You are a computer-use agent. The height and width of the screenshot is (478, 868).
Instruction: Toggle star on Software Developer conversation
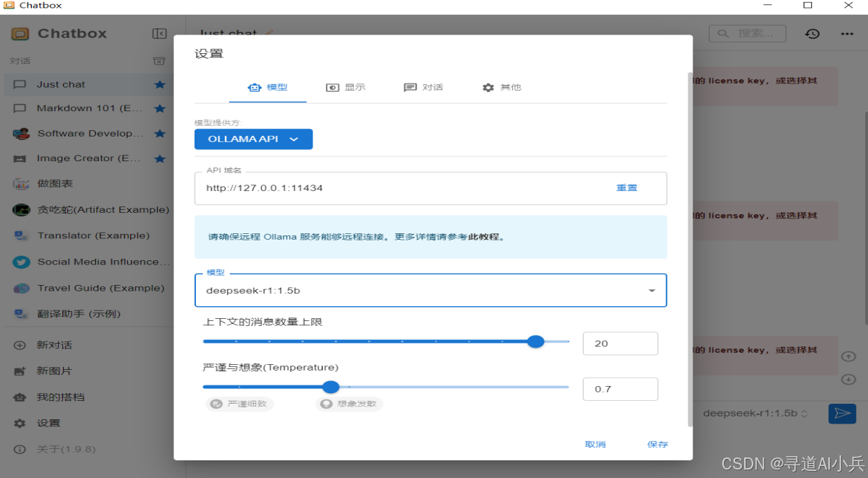(x=160, y=133)
